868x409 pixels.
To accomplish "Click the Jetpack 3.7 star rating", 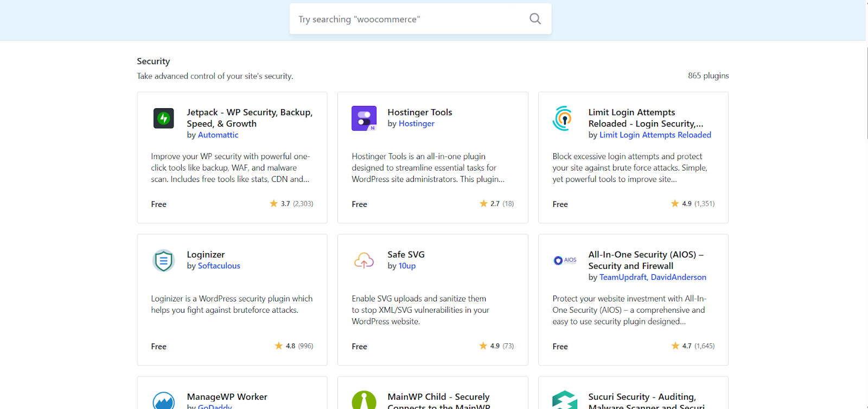I will [x=291, y=204].
